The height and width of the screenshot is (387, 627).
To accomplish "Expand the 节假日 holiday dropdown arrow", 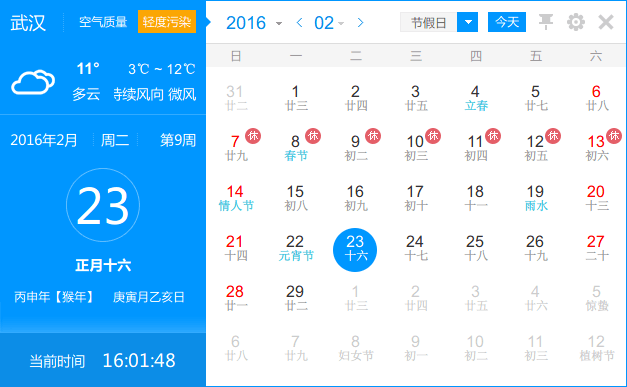I will [467, 22].
